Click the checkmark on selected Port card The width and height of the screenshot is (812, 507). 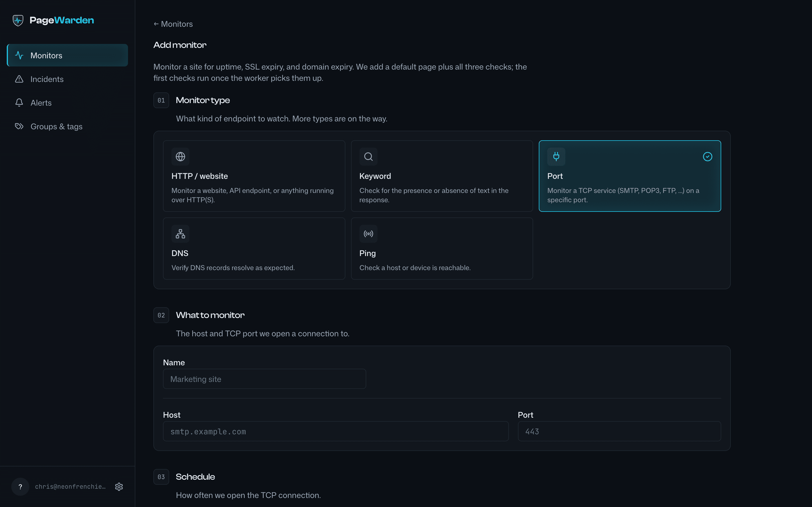[708, 157]
